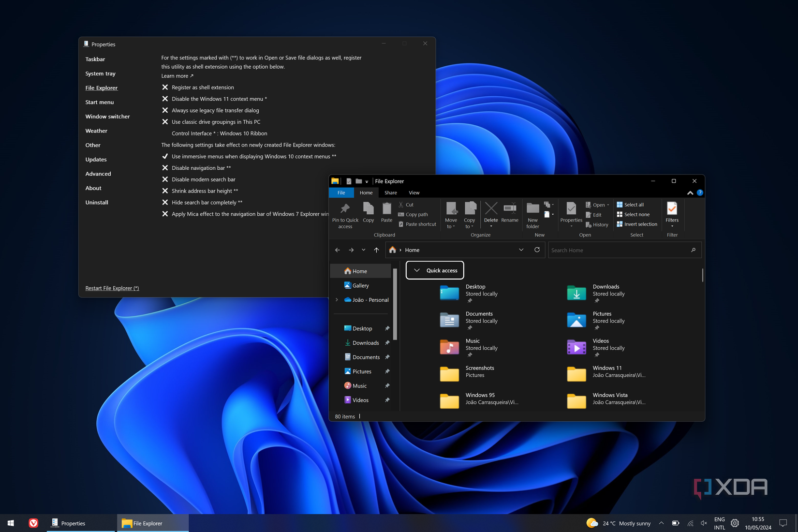Open the Start menu section in Properties
This screenshot has width=798, height=532.
click(x=100, y=103)
